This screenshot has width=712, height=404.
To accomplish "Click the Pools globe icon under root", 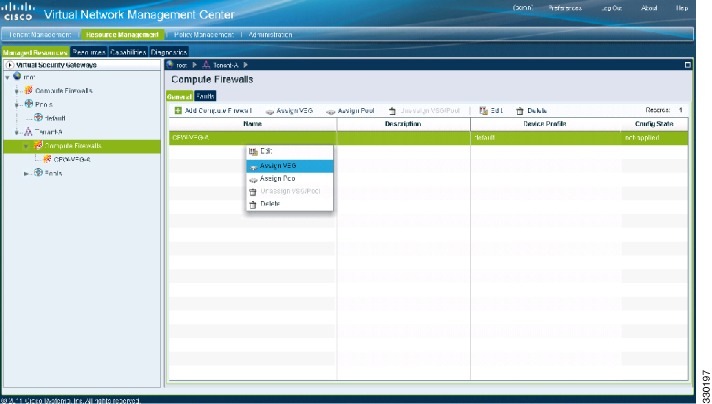I will 29,103.
